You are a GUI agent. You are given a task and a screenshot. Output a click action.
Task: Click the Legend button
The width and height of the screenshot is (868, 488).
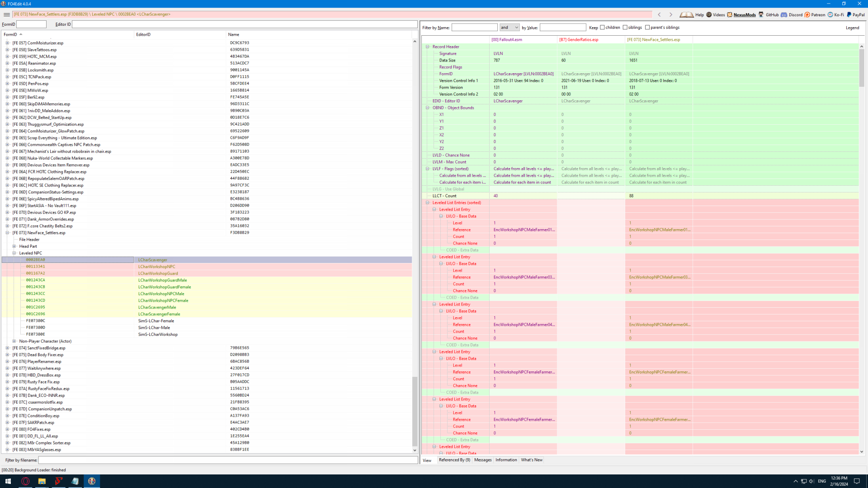point(852,28)
